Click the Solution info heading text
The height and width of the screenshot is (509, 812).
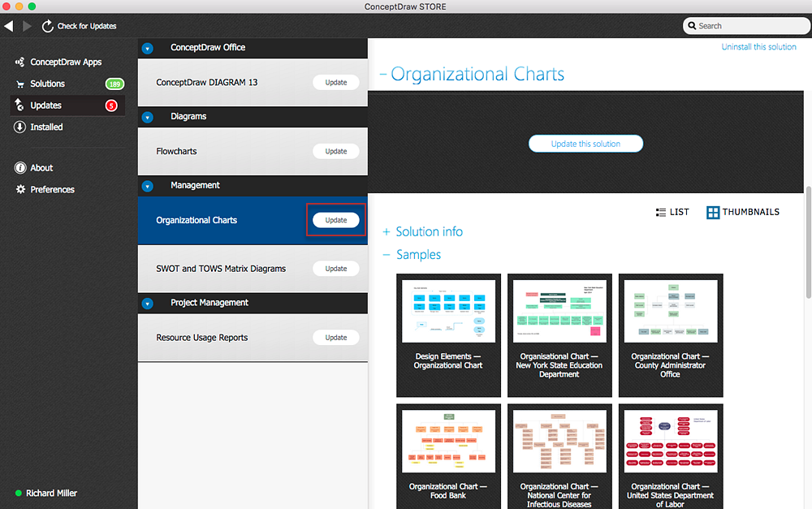(430, 232)
